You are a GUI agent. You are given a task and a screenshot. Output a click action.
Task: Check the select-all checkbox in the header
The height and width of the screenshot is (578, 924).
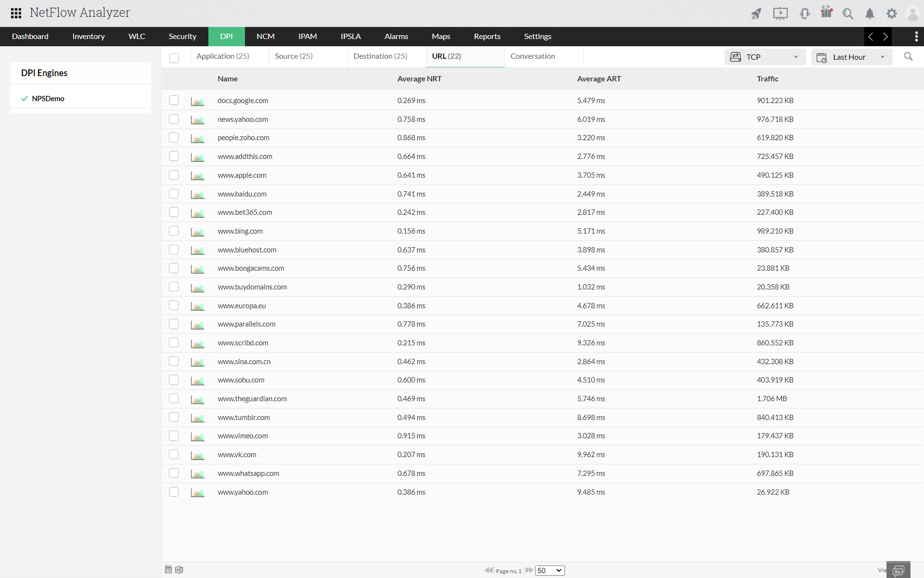(174, 58)
